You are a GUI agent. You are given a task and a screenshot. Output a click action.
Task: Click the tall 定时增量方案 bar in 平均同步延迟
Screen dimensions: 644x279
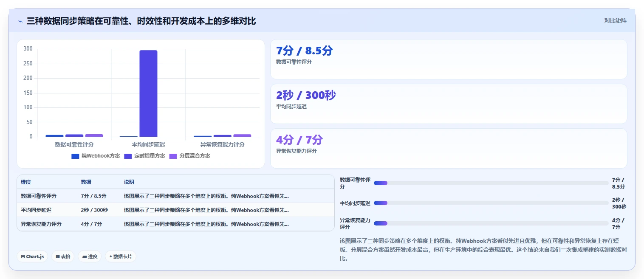pos(148,93)
